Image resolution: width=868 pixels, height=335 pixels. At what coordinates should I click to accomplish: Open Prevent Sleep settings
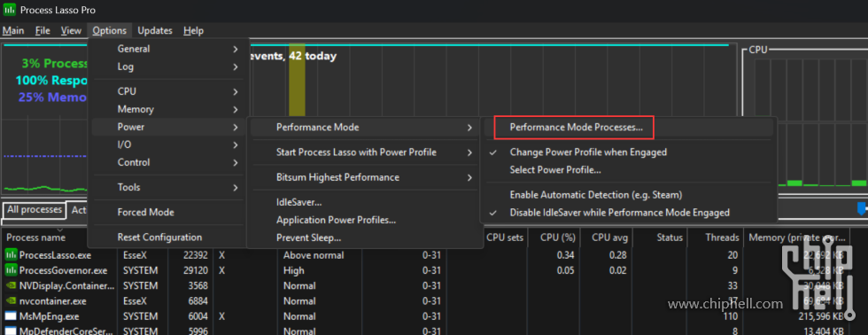308,238
